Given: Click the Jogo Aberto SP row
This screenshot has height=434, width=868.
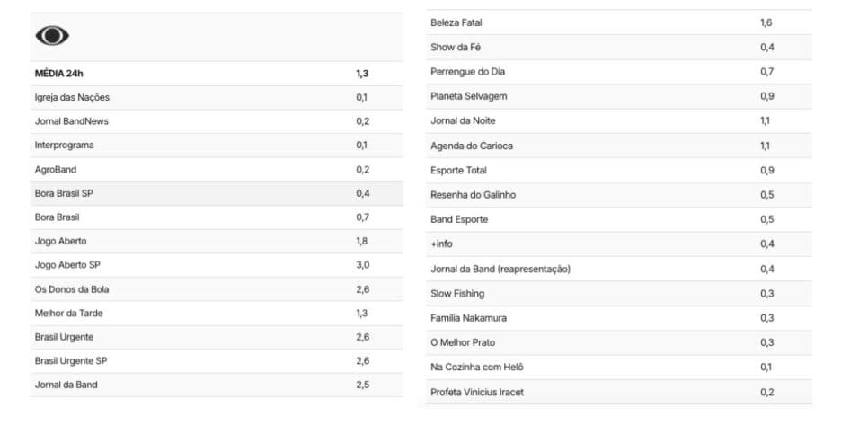Looking at the screenshot, I should 217,265.
